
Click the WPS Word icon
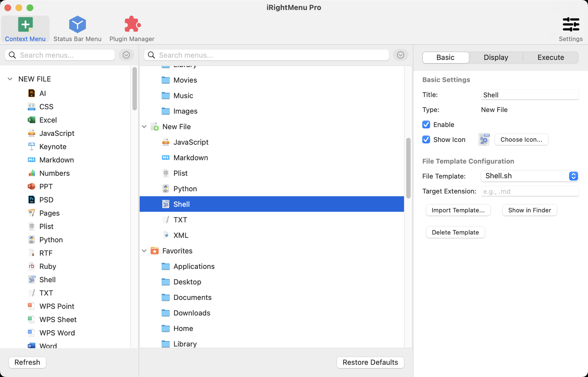(31, 333)
